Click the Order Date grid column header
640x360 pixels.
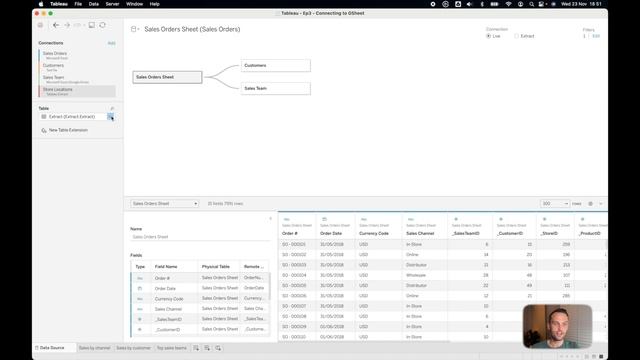(x=331, y=234)
